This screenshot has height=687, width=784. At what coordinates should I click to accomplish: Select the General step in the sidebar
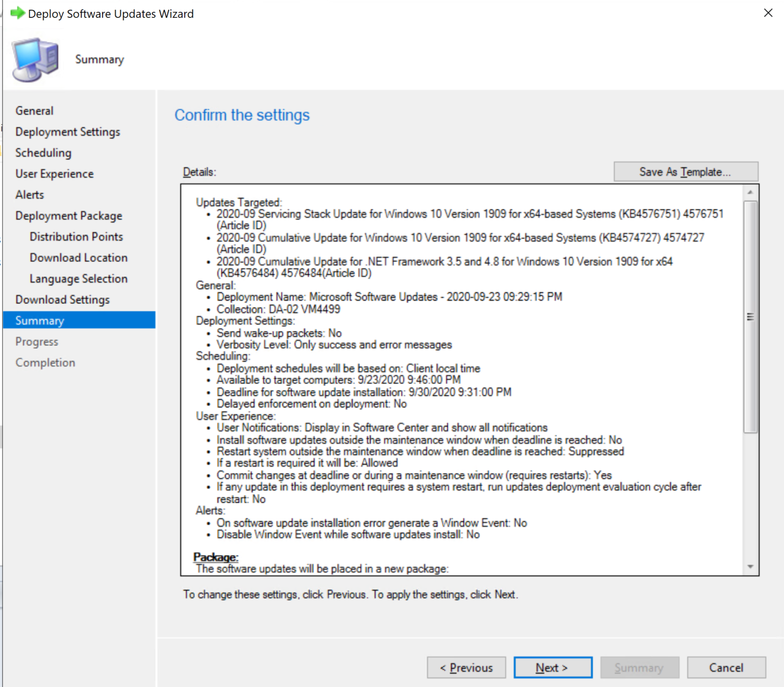(x=34, y=110)
